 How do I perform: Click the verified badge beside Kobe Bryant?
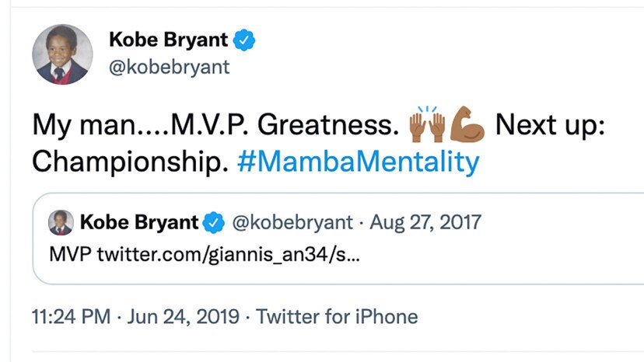[x=244, y=40]
